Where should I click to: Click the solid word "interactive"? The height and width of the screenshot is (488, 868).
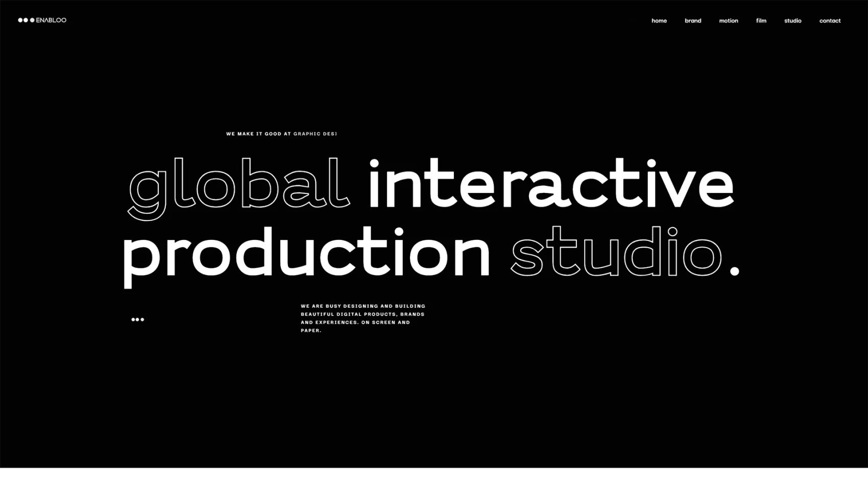pyautogui.click(x=550, y=184)
